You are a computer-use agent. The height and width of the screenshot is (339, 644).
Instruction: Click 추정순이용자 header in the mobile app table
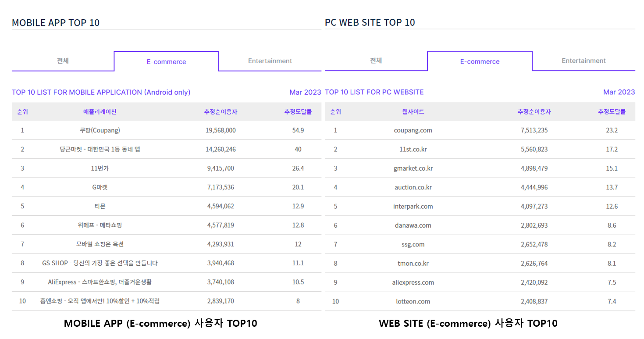(221, 112)
